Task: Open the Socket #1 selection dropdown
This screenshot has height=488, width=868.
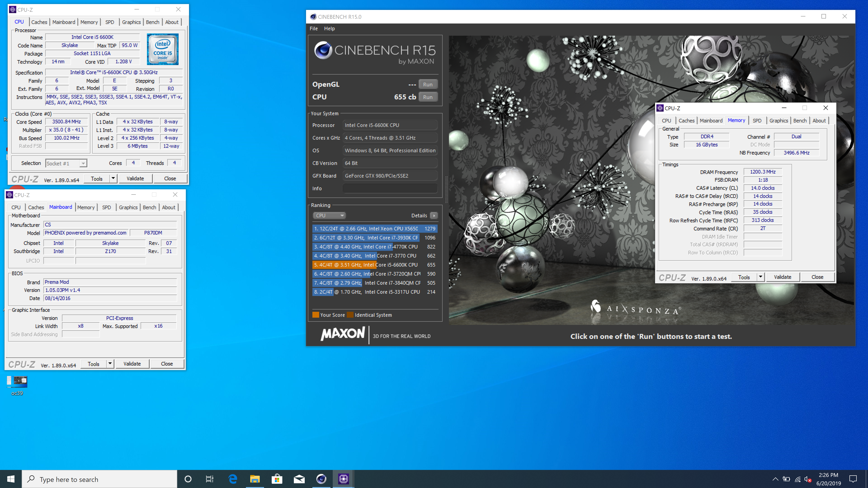Action: [x=66, y=163]
